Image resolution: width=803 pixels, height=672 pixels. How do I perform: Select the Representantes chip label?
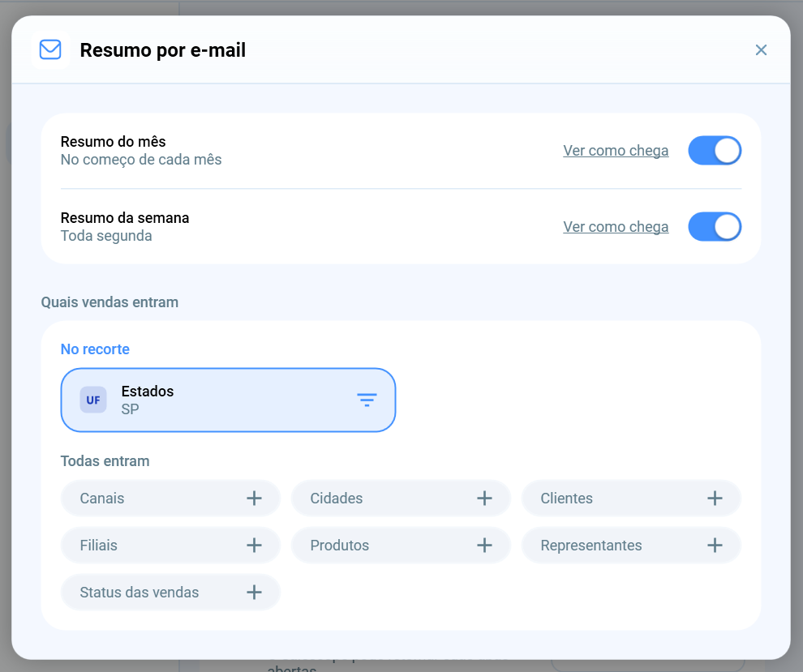(591, 545)
